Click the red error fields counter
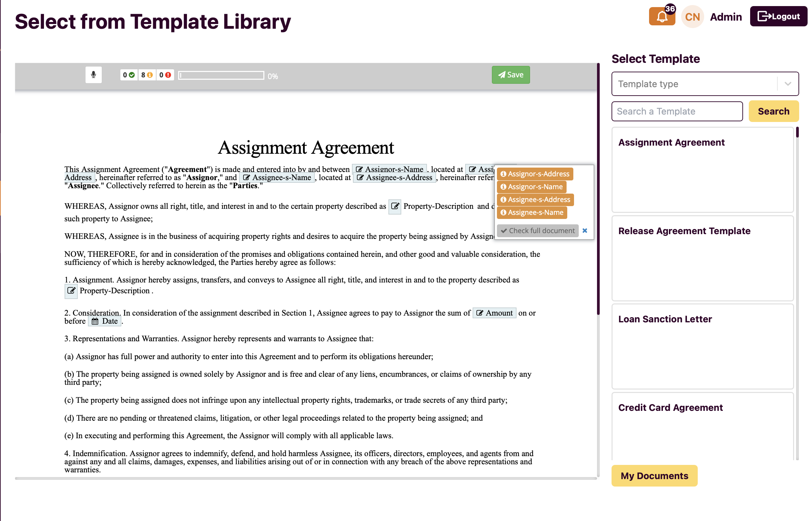The height and width of the screenshot is (521, 812). pos(166,75)
